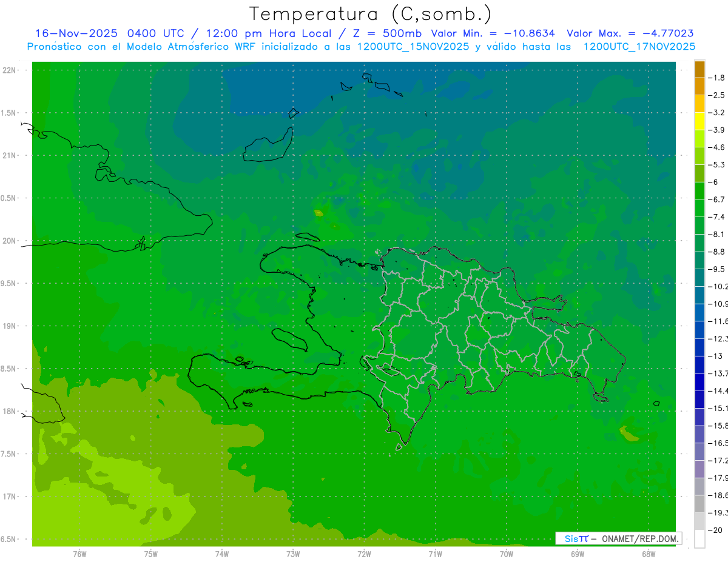Pick the blue swatch between -11.6 and -12.3
The image size is (728, 562).
699,330
